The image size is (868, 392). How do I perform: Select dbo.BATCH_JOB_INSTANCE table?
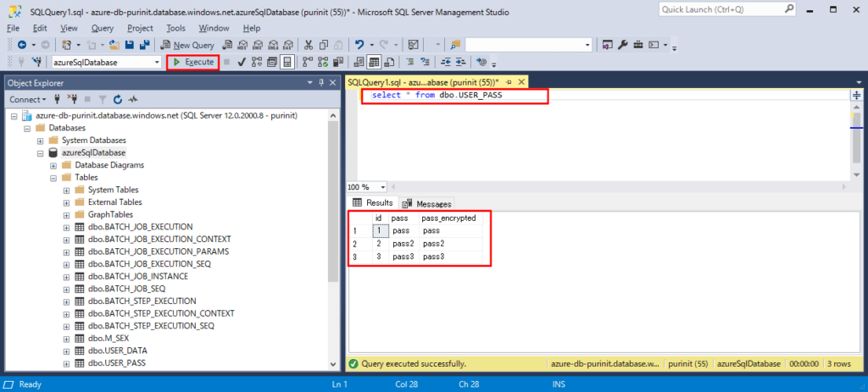pos(138,277)
